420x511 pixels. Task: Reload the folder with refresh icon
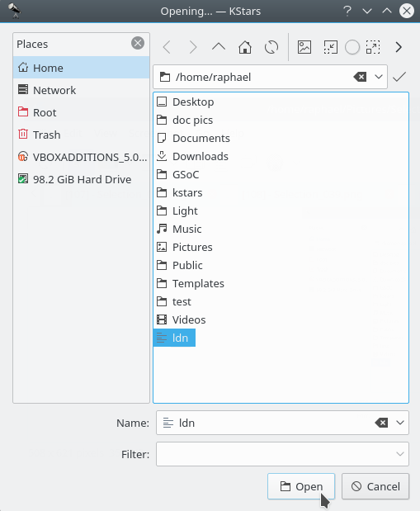click(271, 47)
